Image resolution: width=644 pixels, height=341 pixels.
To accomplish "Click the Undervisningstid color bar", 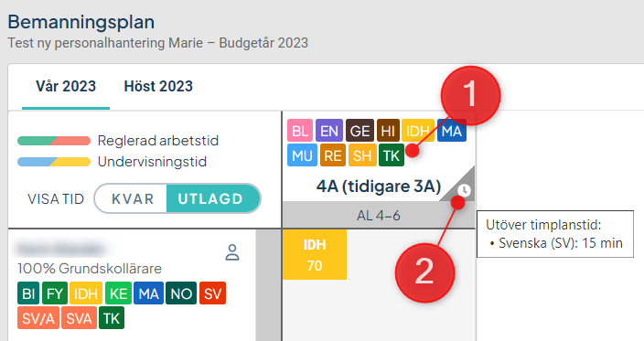I will pos(54,162).
